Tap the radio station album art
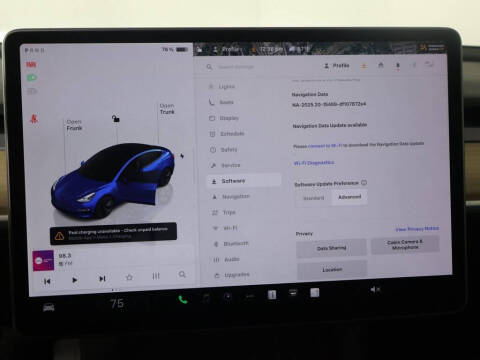The width and height of the screenshot is (480, 360). pyautogui.click(x=43, y=260)
